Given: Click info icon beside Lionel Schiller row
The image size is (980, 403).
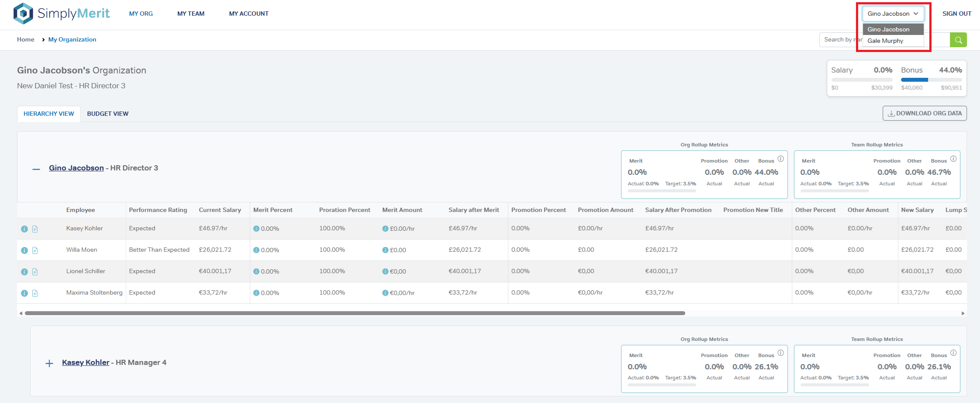Looking at the screenshot, I should tap(24, 272).
